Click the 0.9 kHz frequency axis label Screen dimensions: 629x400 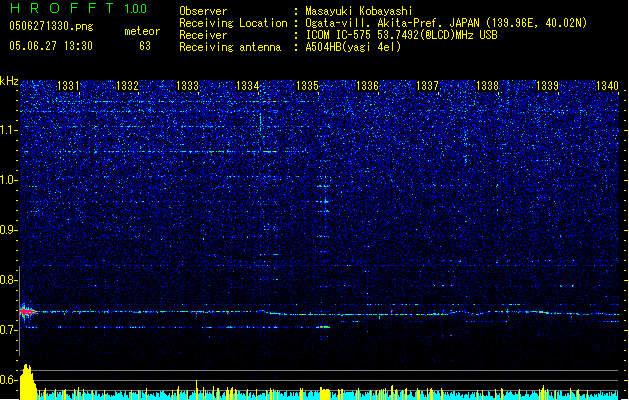pos(8,230)
